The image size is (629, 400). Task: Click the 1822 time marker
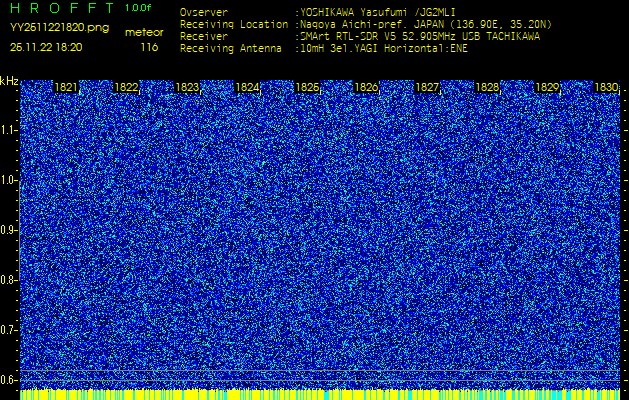[126, 87]
